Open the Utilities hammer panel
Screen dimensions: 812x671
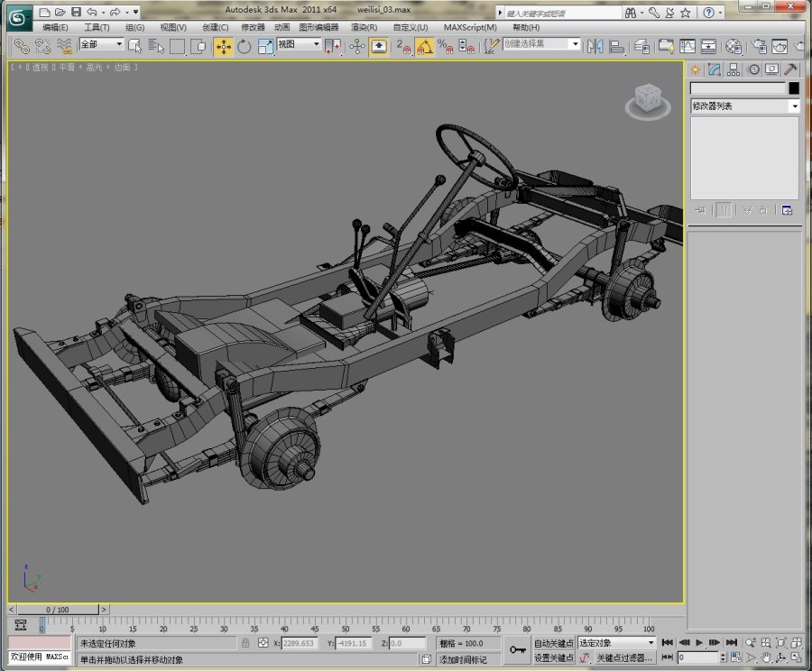coord(790,70)
